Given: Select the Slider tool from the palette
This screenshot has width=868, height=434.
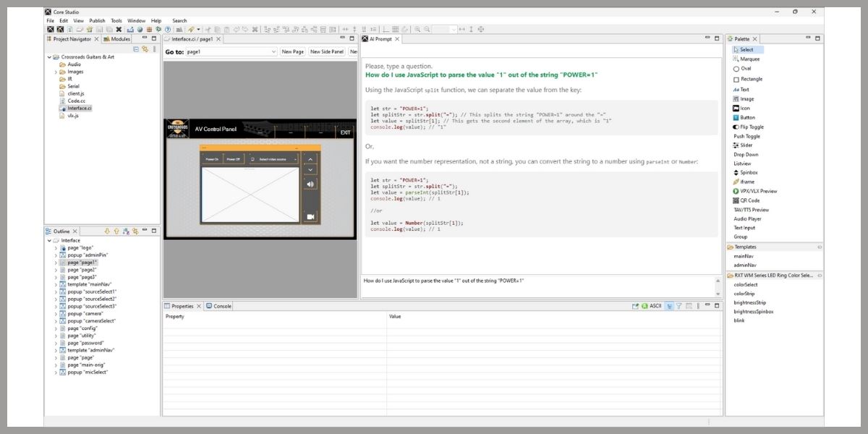Looking at the screenshot, I should tap(746, 145).
